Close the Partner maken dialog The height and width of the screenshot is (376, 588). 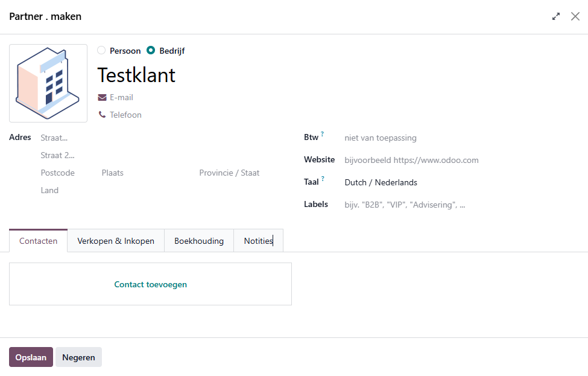pos(575,17)
